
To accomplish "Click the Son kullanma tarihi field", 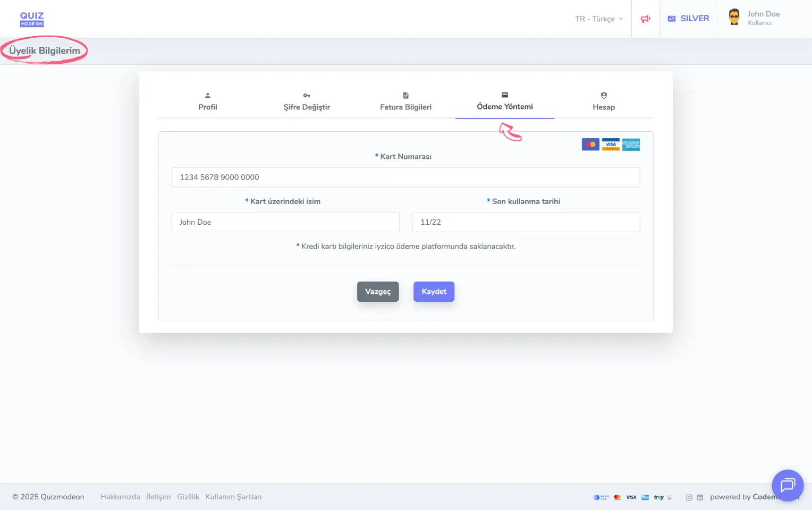I will pyautogui.click(x=526, y=222).
